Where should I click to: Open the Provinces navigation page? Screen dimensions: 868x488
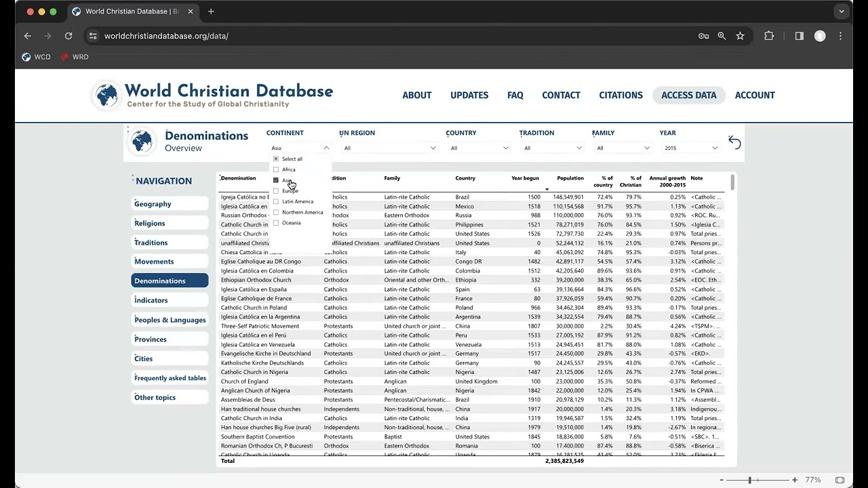tap(170, 340)
